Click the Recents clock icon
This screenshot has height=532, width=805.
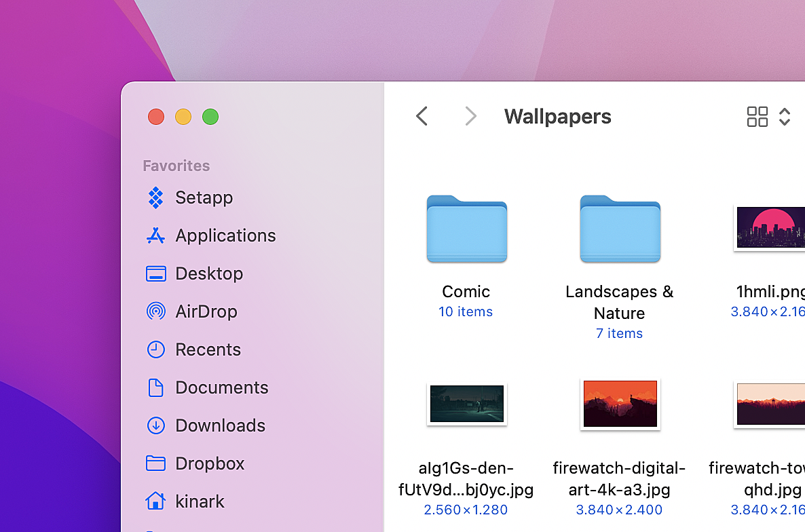point(155,349)
